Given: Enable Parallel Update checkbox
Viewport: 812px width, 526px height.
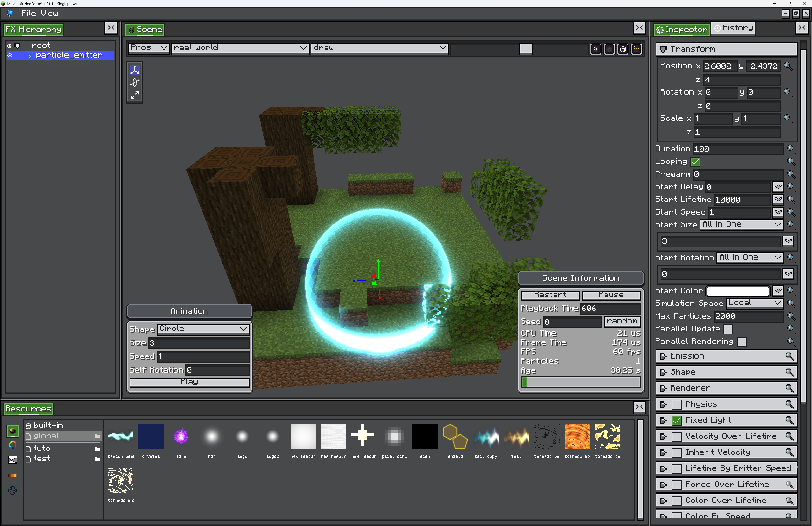Looking at the screenshot, I should [728, 329].
